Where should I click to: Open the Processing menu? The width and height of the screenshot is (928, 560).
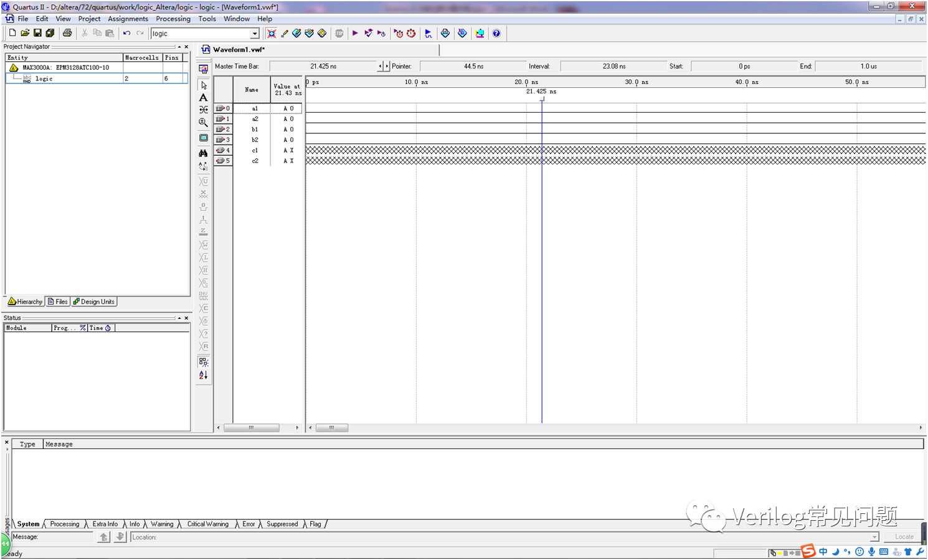coord(173,19)
